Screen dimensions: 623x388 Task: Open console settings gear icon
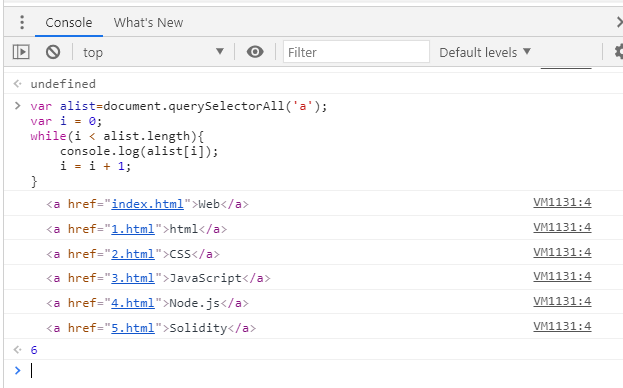619,52
